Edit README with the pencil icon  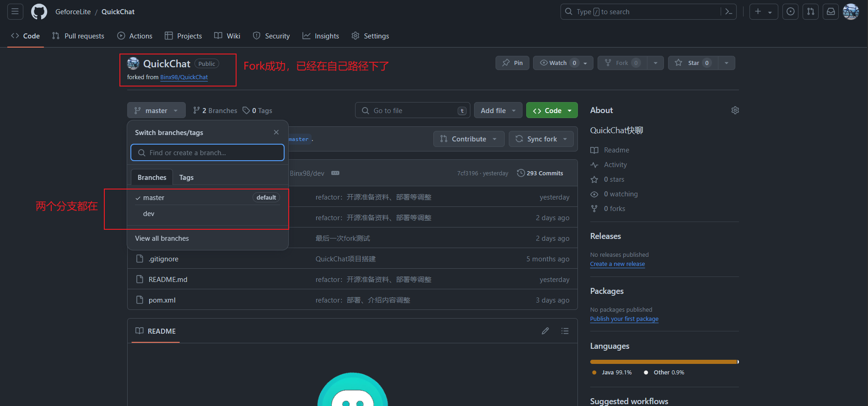(x=545, y=331)
